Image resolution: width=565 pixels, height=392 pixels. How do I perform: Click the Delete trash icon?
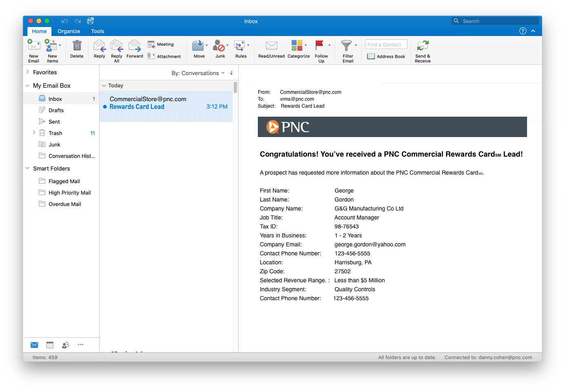click(77, 49)
